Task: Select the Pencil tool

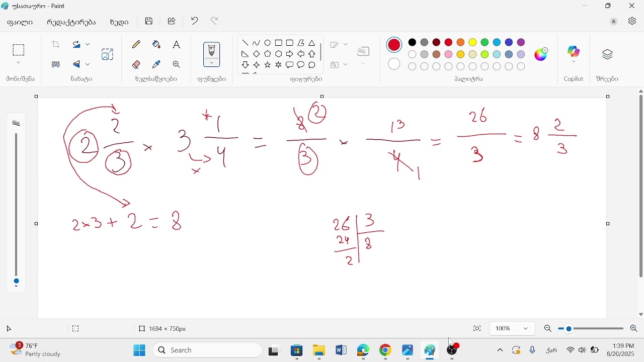Action: (136, 45)
